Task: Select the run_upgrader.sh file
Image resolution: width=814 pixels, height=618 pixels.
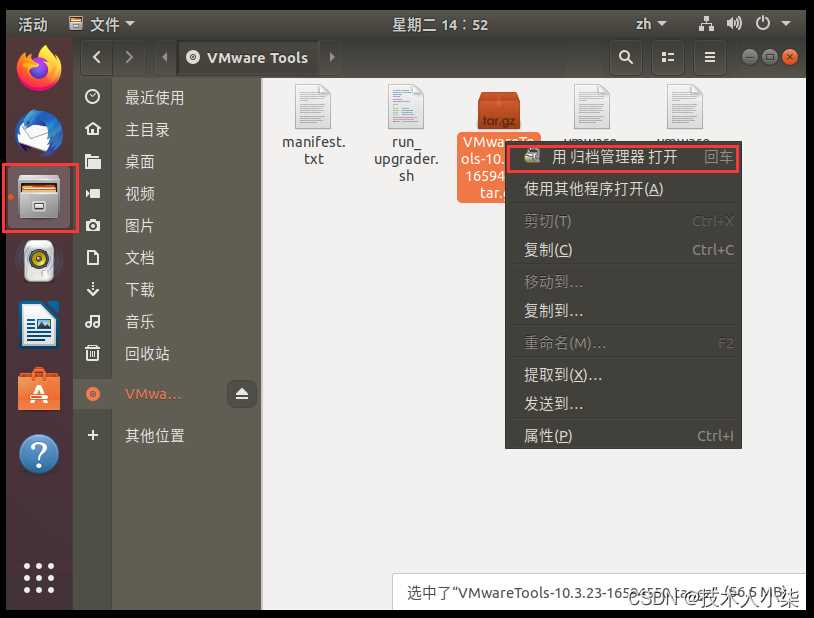Action: [406, 133]
